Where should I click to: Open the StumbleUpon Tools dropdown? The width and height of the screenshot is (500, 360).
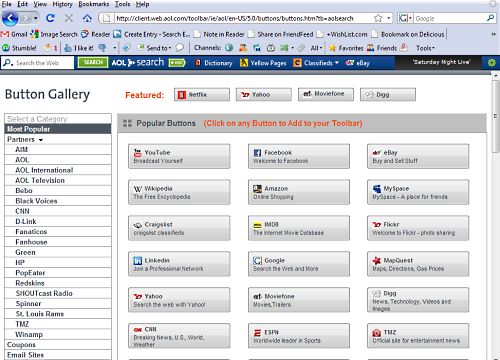click(x=425, y=48)
